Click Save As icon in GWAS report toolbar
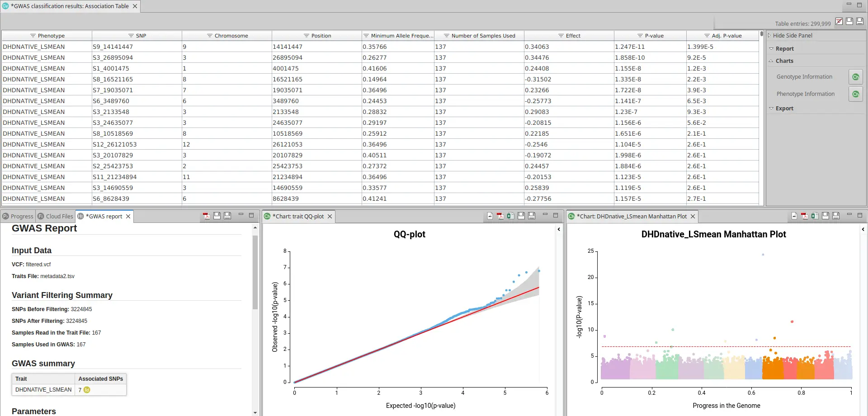 click(227, 216)
